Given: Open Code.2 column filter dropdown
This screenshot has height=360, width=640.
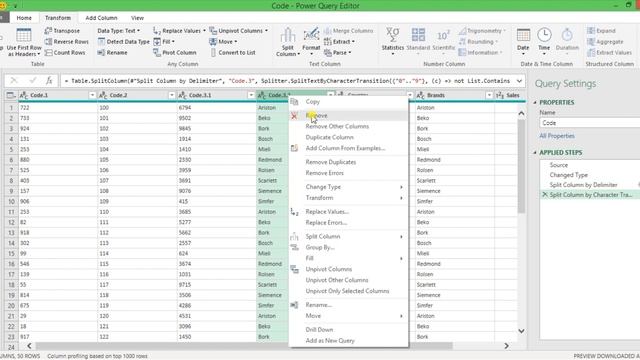Looking at the screenshot, I should 172,95.
